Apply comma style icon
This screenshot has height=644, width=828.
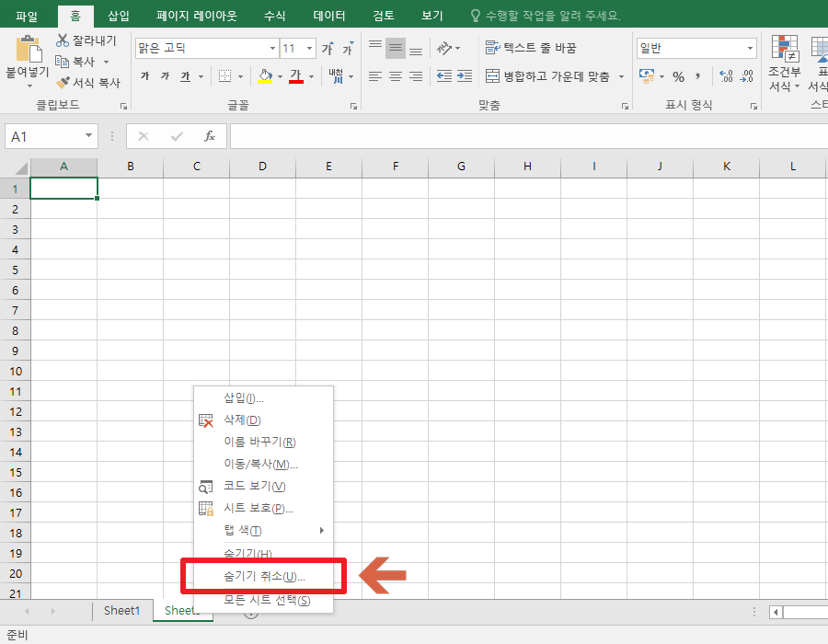(x=698, y=76)
